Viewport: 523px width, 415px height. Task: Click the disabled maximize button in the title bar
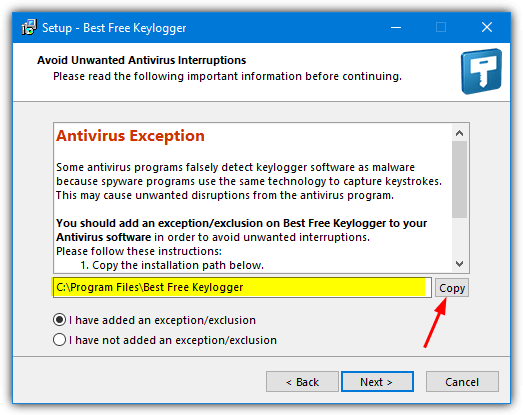point(441,27)
